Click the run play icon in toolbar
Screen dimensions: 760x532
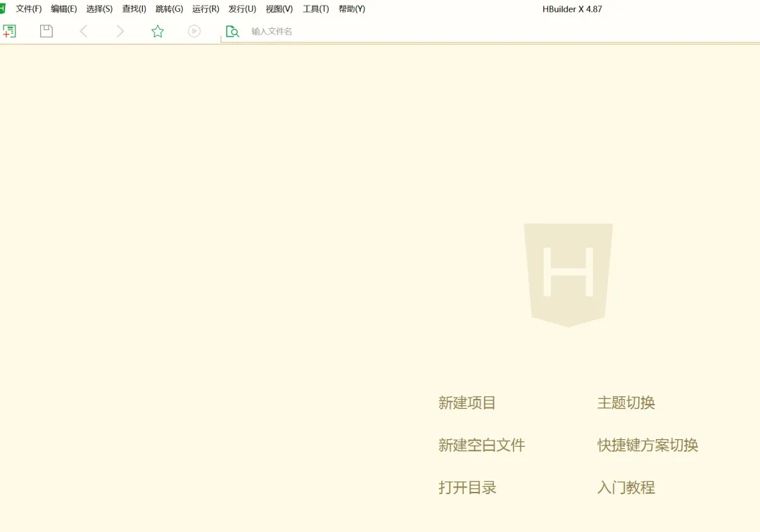(x=194, y=32)
